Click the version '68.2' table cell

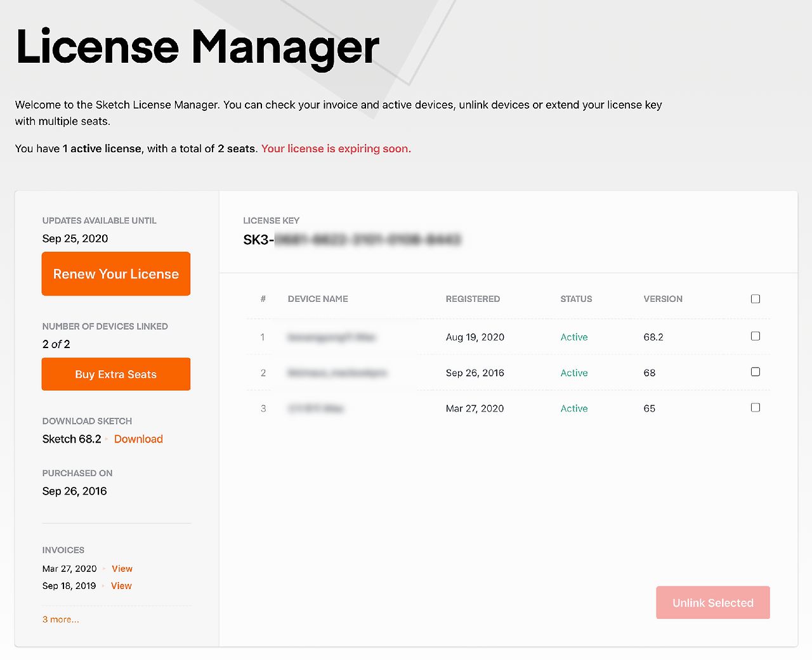click(653, 337)
